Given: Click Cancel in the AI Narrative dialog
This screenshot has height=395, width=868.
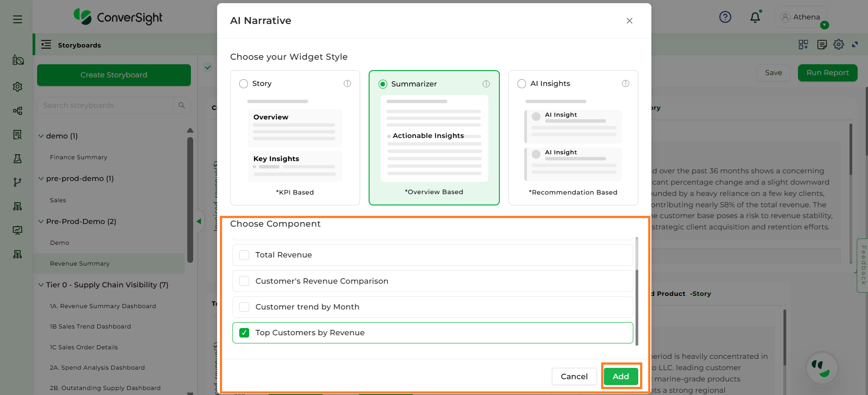Looking at the screenshot, I should pos(574,376).
